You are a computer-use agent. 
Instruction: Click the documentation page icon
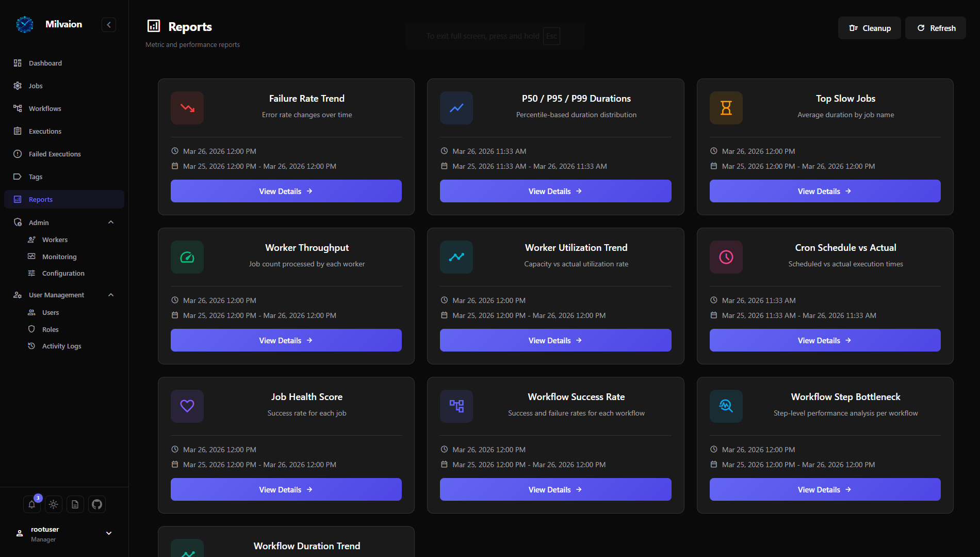(x=75, y=504)
